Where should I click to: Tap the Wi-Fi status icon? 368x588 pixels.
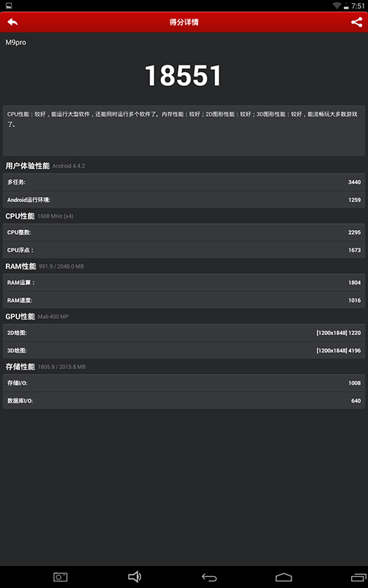[x=337, y=5]
